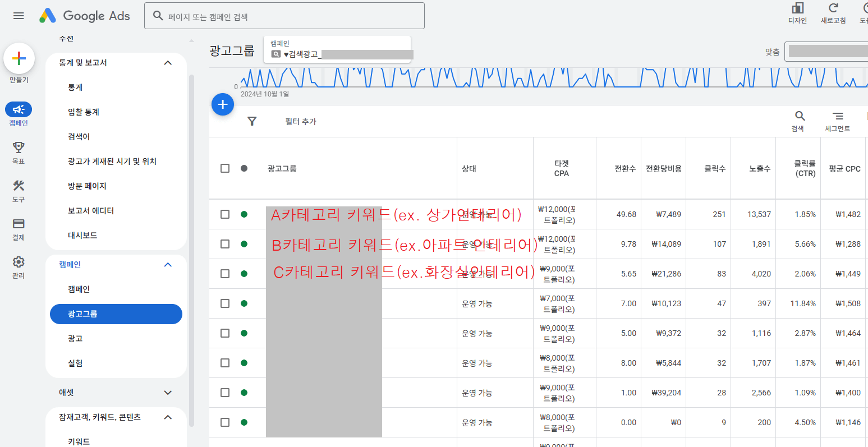The height and width of the screenshot is (447, 868).
Task: Click green status dot for ₩10,123 row
Action: click(x=244, y=303)
